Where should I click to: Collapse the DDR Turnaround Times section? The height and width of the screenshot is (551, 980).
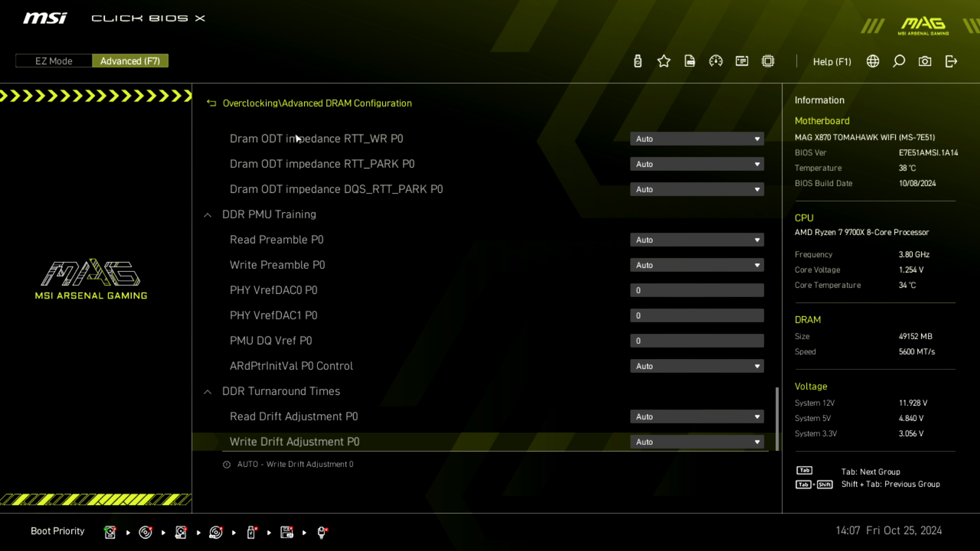pos(208,391)
